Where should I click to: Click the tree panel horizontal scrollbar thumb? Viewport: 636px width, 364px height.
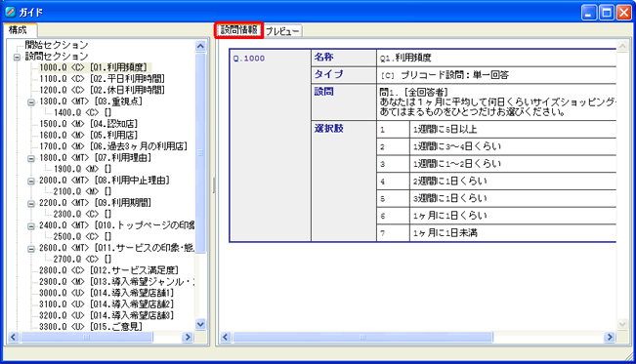(x=86, y=337)
